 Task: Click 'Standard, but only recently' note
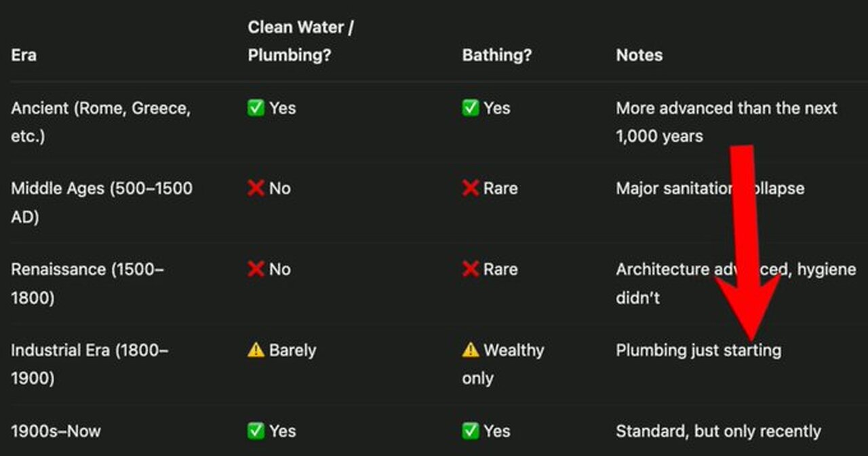(718, 431)
